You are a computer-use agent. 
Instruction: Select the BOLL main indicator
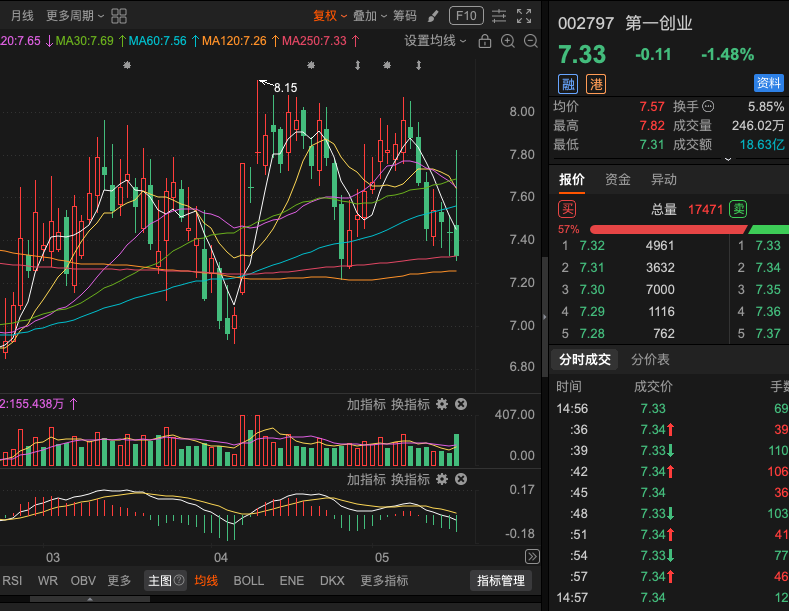click(249, 581)
